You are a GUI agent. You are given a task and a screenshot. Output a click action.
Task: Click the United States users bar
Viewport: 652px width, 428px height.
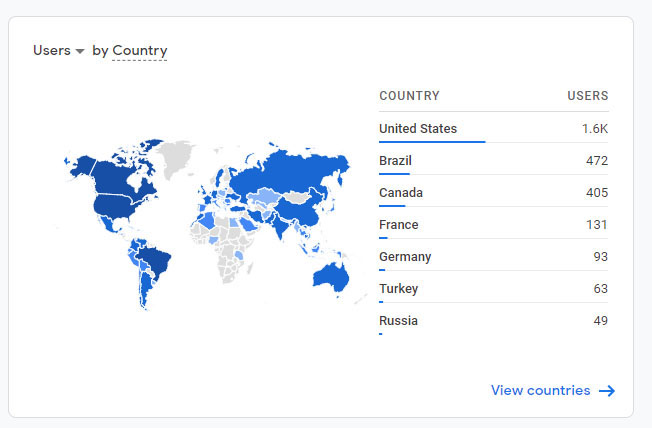(x=432, y=142)
